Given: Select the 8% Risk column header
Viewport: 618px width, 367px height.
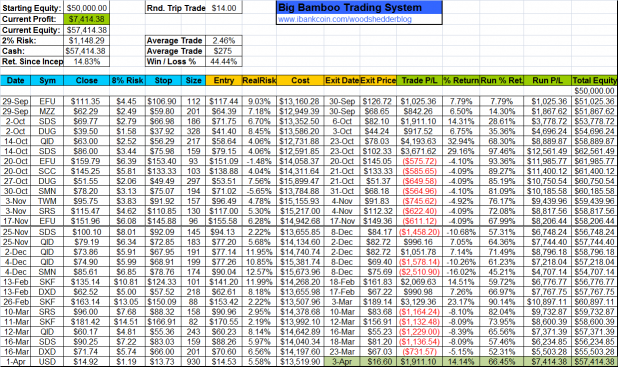Looking at the screenshot, I should (x=127, y=80).
